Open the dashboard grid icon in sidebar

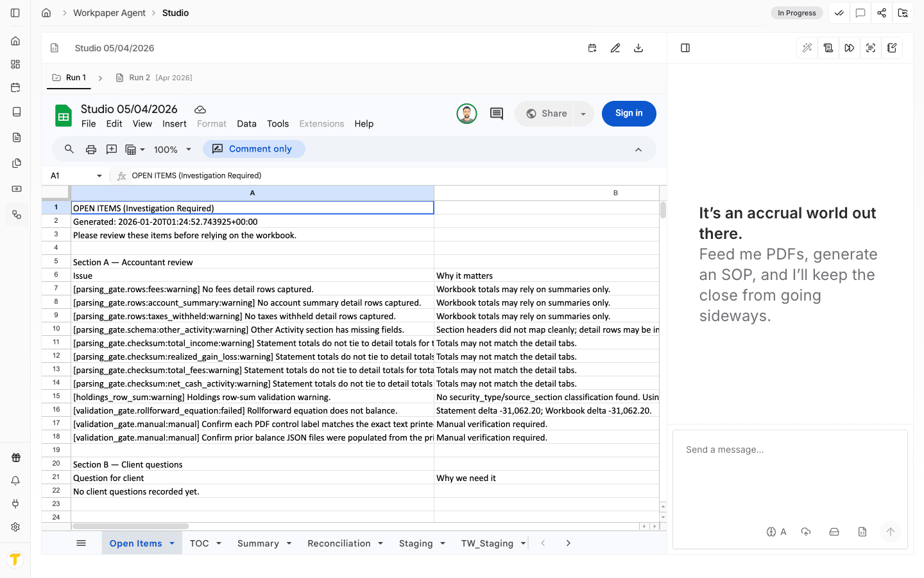[x=15, y=64]
